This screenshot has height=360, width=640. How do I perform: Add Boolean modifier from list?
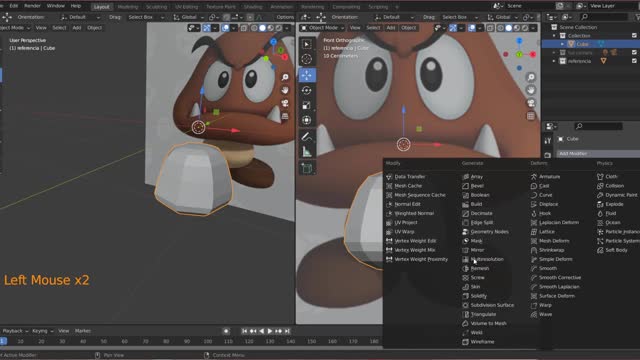476,195
